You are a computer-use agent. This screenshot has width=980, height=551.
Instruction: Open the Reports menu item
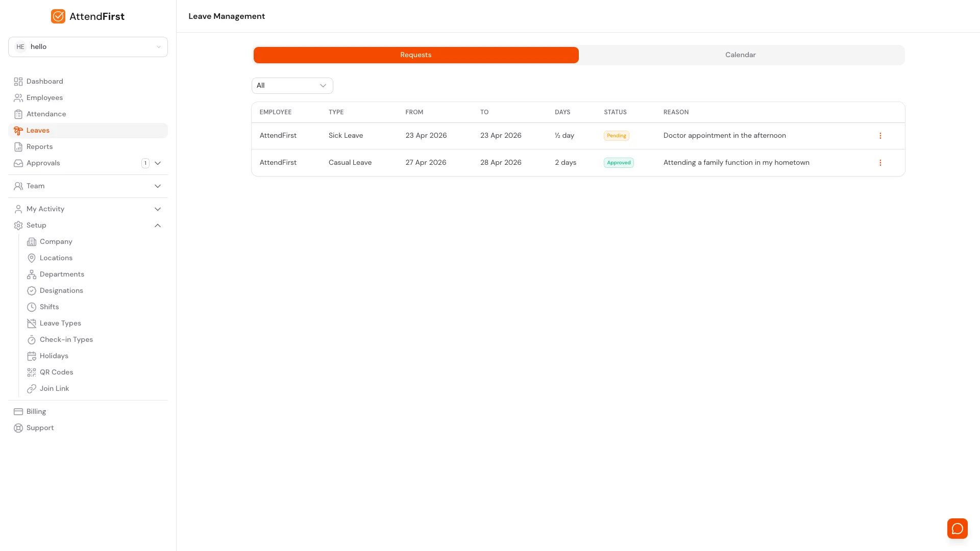pos(88,147)
